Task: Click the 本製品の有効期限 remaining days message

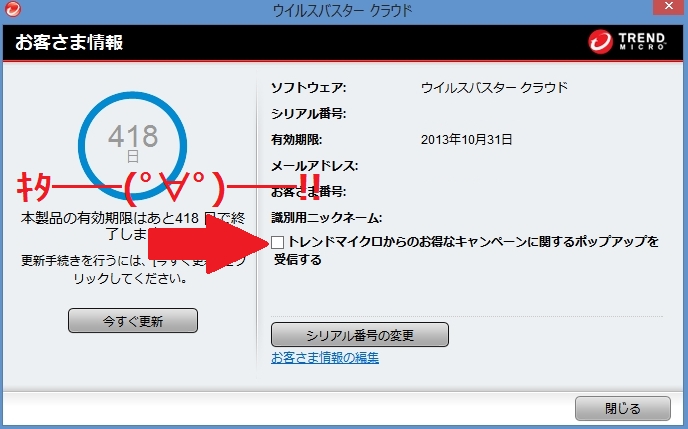Action: point(133,226)
